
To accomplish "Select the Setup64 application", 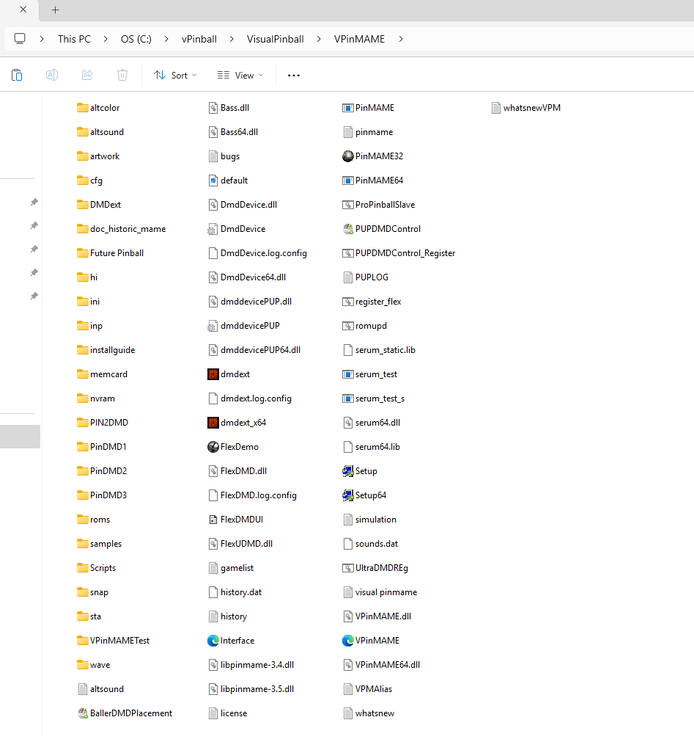I will tap(364, 495).
